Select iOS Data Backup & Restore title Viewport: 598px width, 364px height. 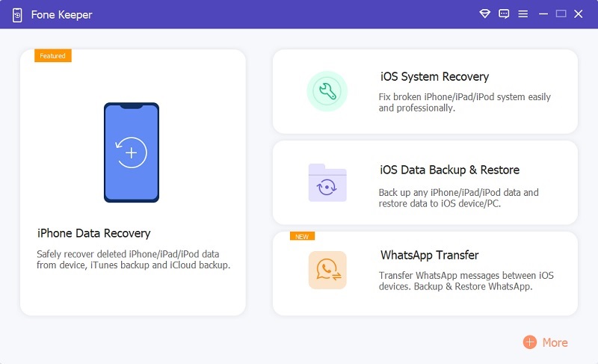(x=449, y=170)
